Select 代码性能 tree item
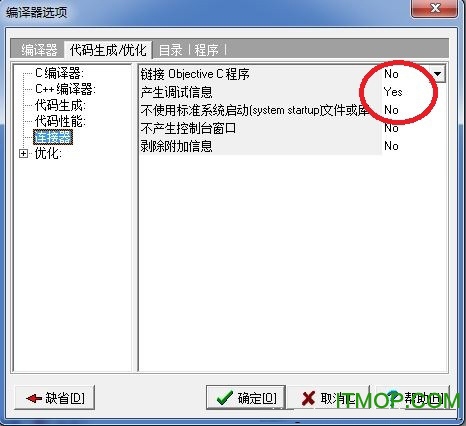Viewport: 466px width, 426px height. click(60, 121)
